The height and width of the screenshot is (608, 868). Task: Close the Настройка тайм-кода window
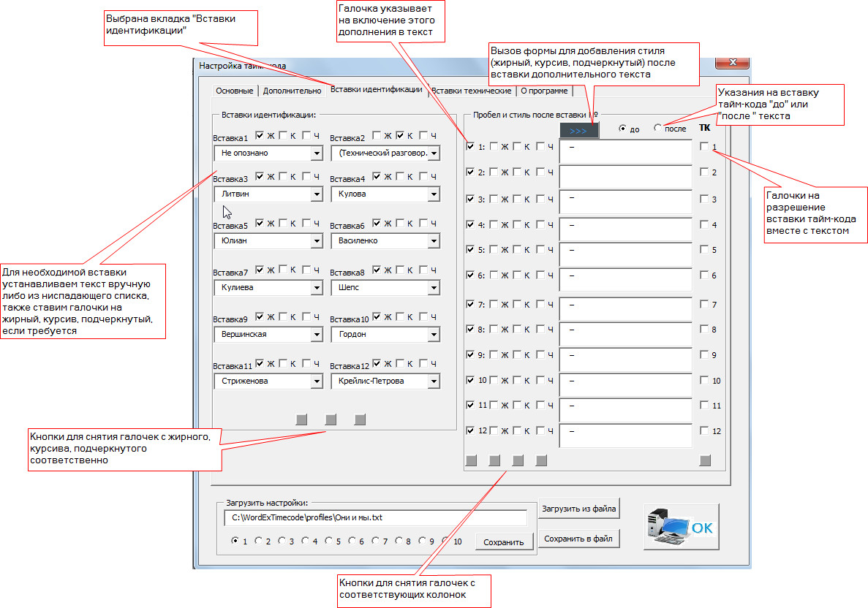733,63
